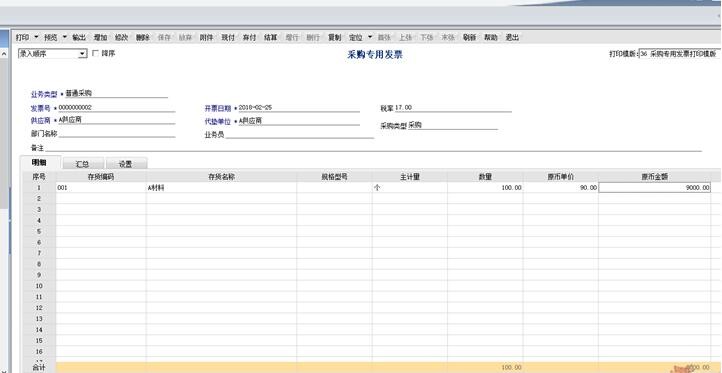This screenshot has width=722, height=373.
Task: Click the 规格型号 column header
Action: (334, 176)
